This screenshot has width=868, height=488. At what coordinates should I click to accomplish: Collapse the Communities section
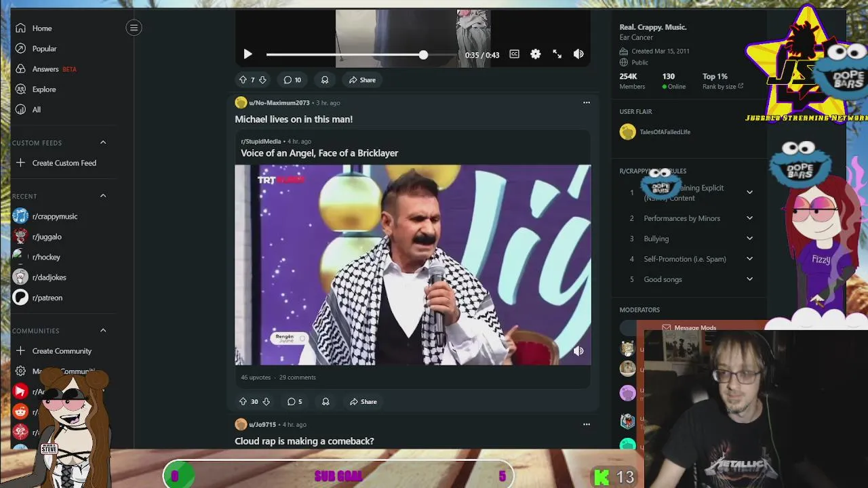[x=103, y=331]
